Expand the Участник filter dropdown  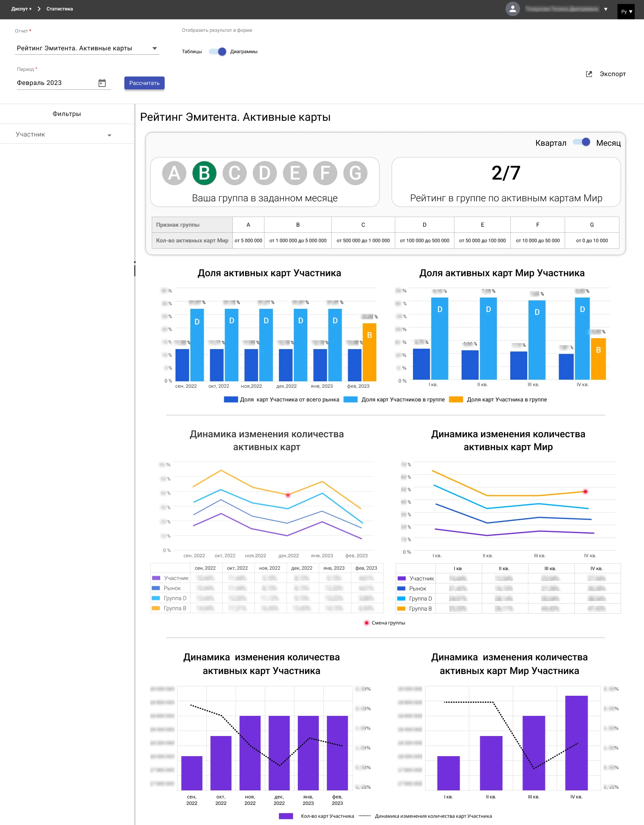(109, 135)
